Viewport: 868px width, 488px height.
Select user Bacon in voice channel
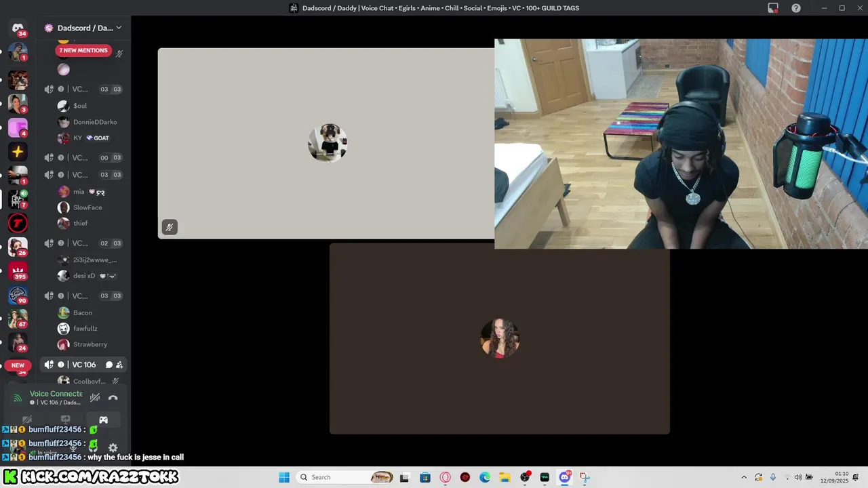click(83, 312)
